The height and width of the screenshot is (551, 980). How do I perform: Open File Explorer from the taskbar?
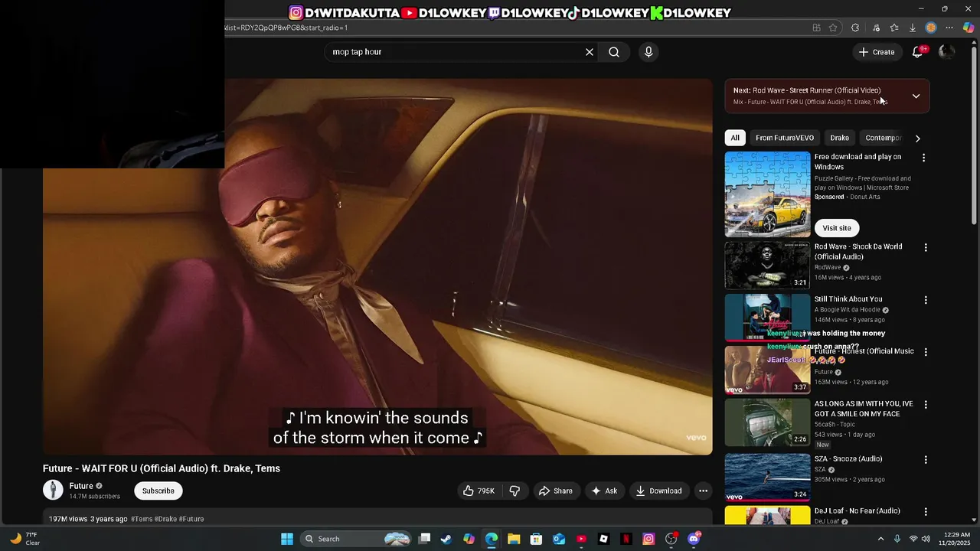[x=514, y=539]
